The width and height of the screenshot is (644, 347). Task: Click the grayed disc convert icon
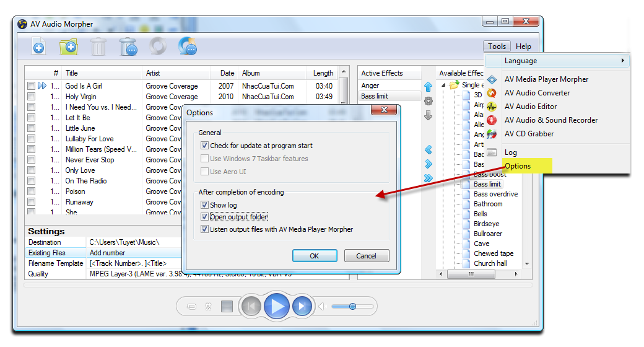point(158,46)
